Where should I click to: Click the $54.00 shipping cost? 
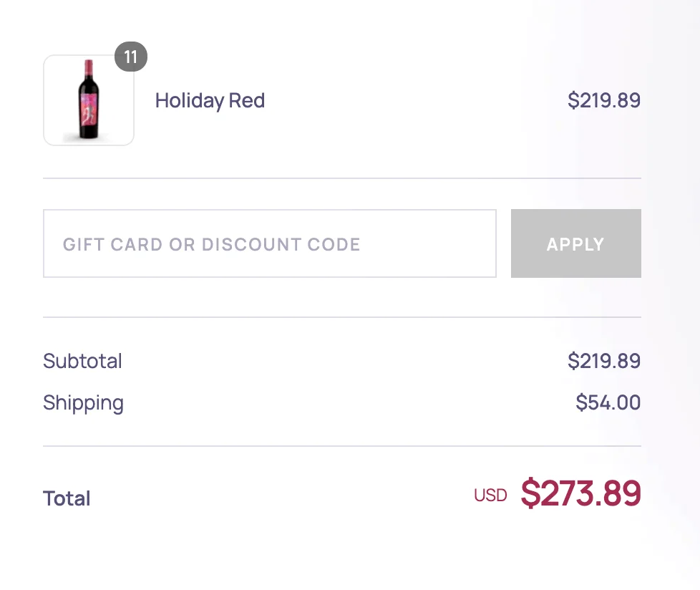coord(609,402)
